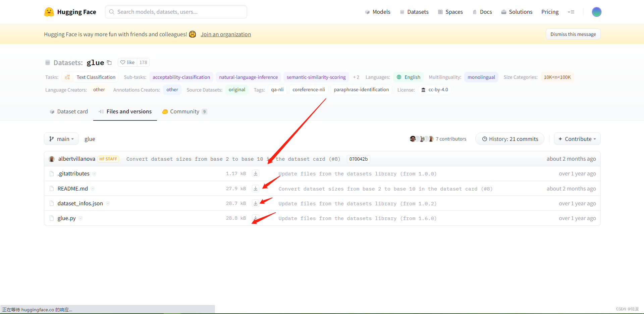Viewport: 644px width, 314px height.
Task: Click the 178 likes count
Action: [143, 62]
